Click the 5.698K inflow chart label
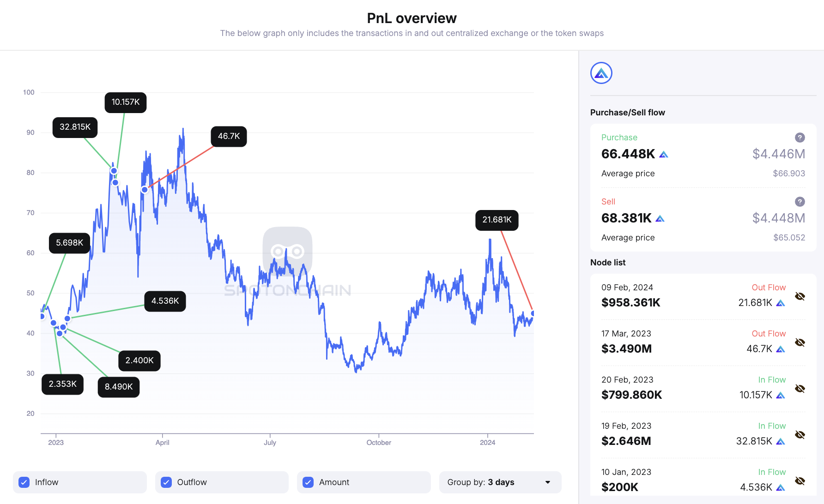 (x=69, y=243)
